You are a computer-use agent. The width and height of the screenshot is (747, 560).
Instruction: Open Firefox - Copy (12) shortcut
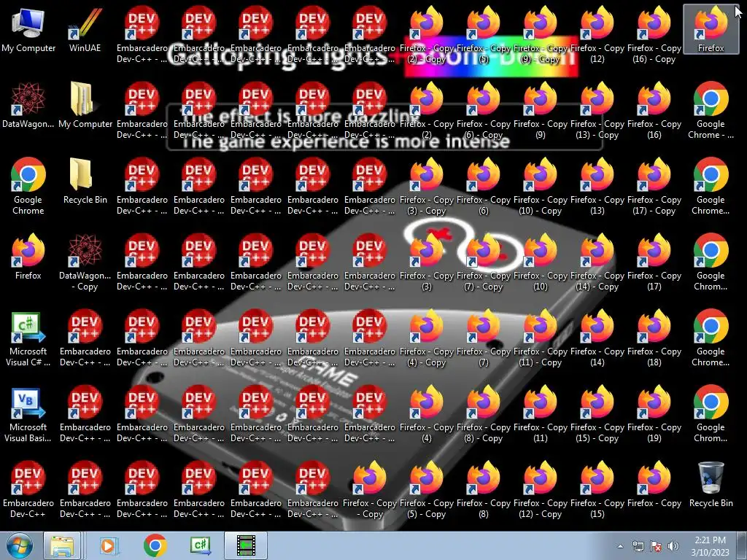point(597,36)
